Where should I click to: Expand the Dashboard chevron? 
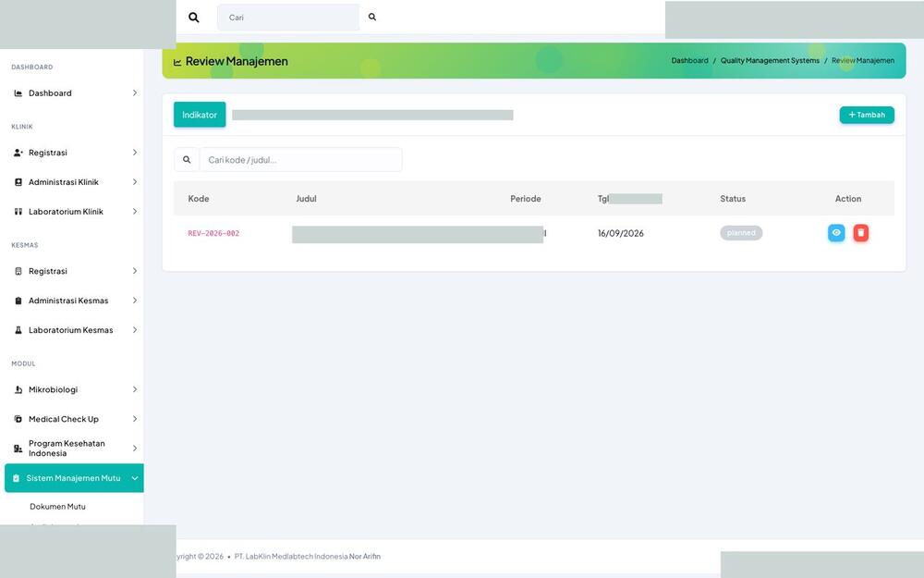[x=134, y=93]
